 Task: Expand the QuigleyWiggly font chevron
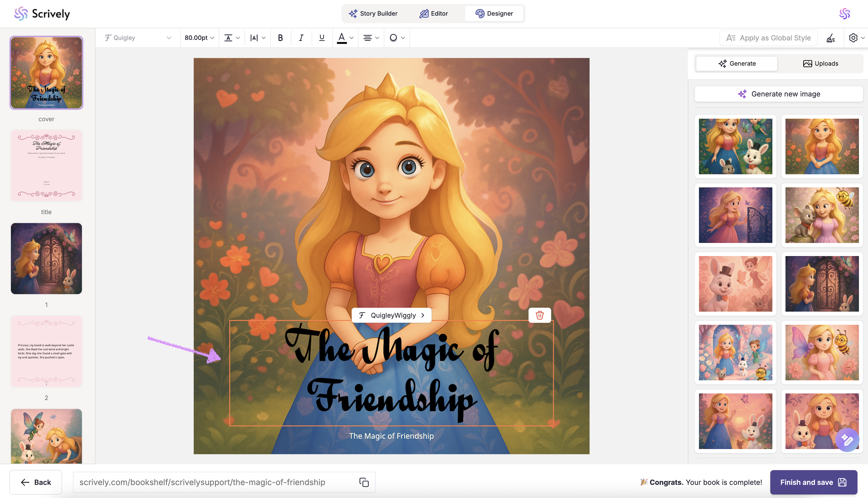[x=423, y=315]
